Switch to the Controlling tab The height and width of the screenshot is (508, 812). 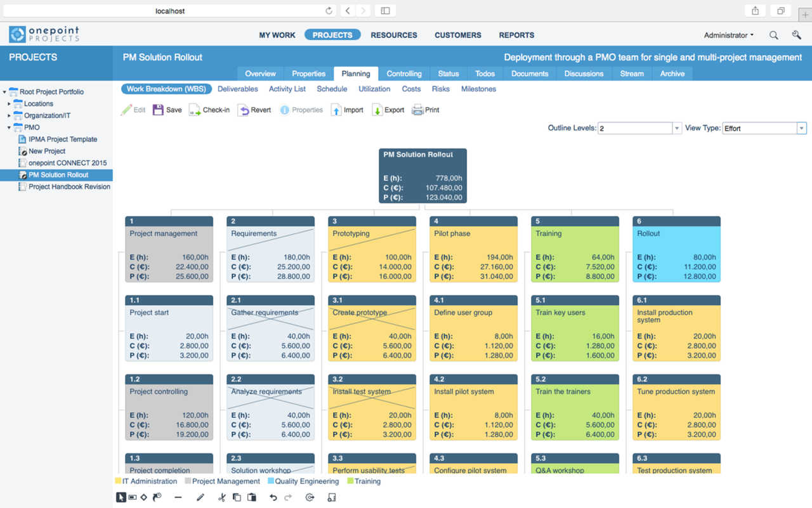[404, 74]
